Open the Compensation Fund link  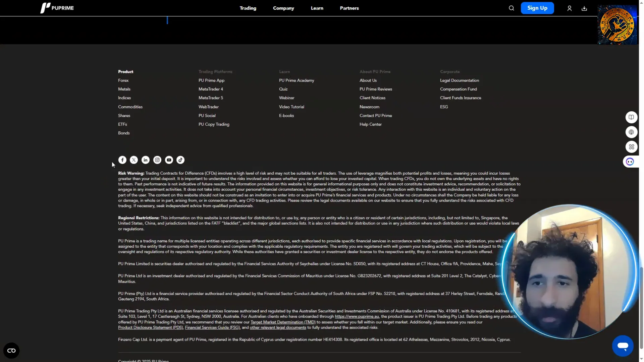pyautogui.click(x=458, y=89)
